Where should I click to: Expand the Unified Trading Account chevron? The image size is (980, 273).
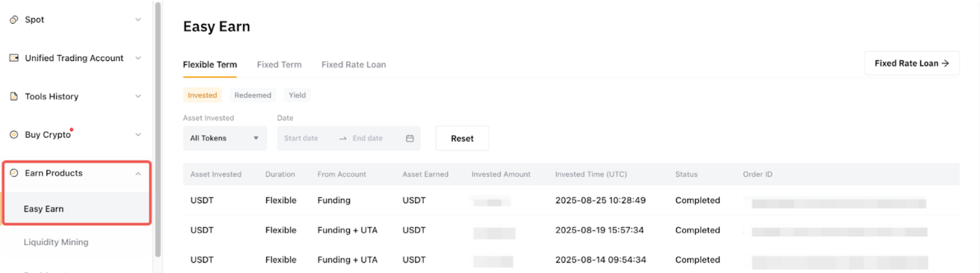[x=138, y=58]
